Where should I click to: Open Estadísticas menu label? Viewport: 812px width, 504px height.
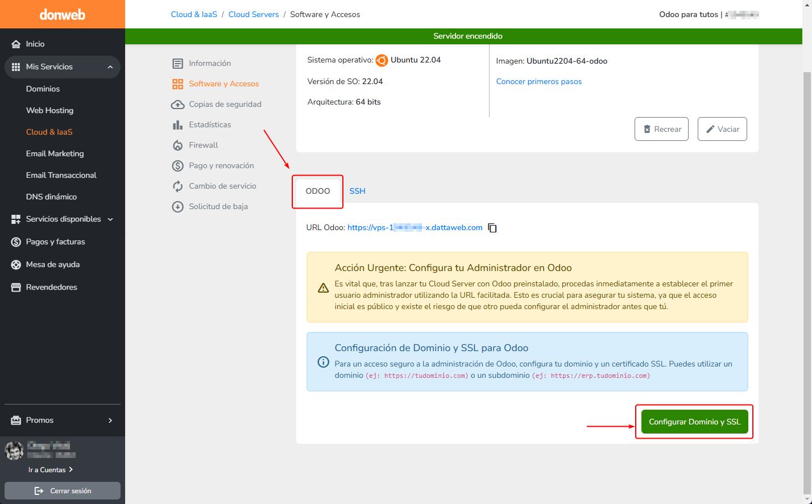tap(210, 124)
